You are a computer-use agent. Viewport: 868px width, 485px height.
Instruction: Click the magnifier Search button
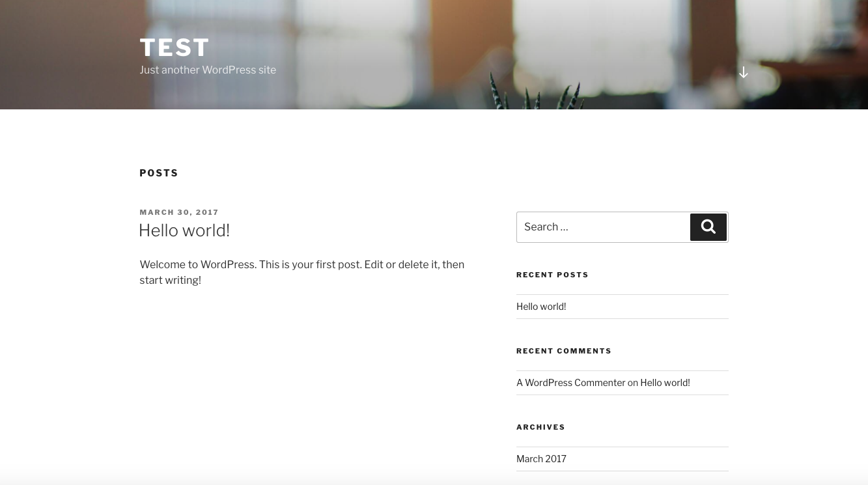(708, 227)
